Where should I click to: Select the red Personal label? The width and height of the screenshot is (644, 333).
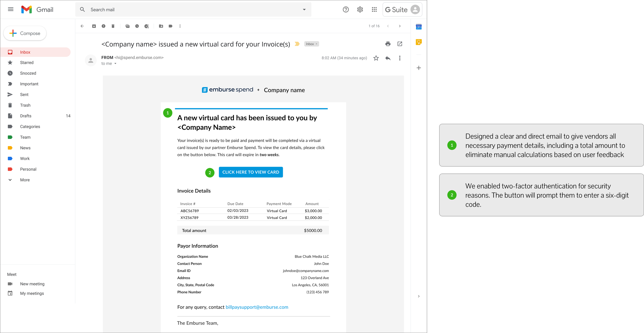point(28,169)
